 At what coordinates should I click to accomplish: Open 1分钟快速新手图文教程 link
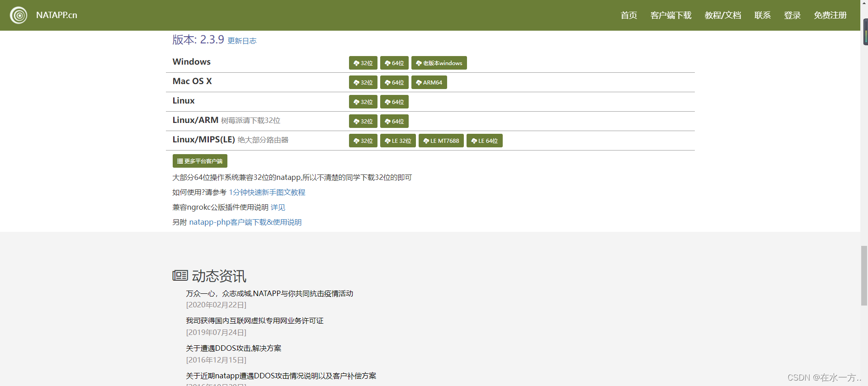click(267, 192)
